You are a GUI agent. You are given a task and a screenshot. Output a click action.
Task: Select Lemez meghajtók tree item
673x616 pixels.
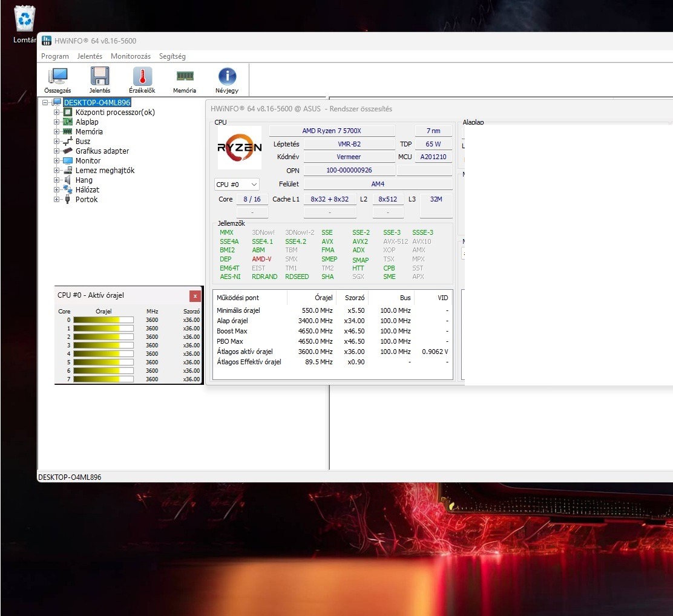click(x=105, y=171)
